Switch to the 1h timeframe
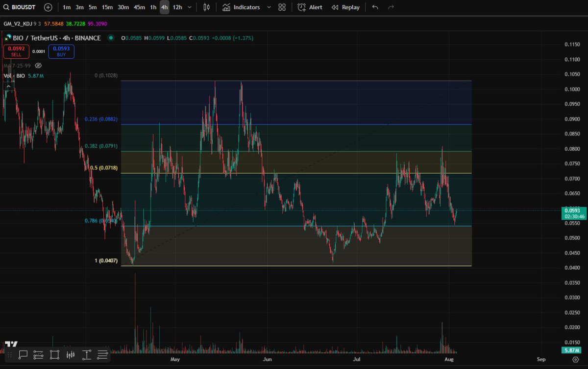588x369 pixels. click(153, 7)
